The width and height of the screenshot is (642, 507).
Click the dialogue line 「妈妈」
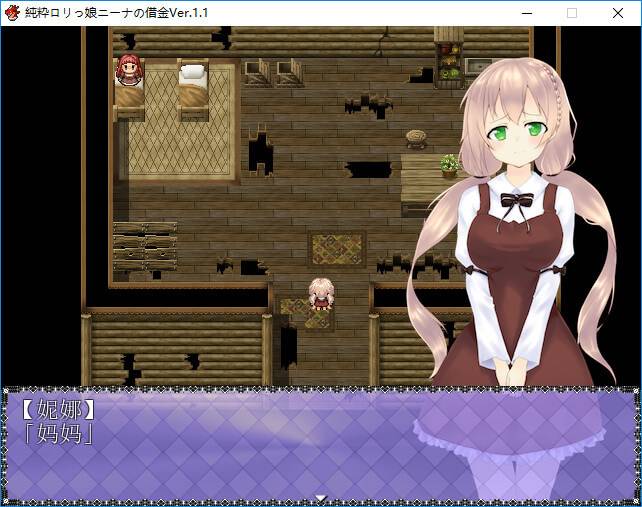pos(58,434)
